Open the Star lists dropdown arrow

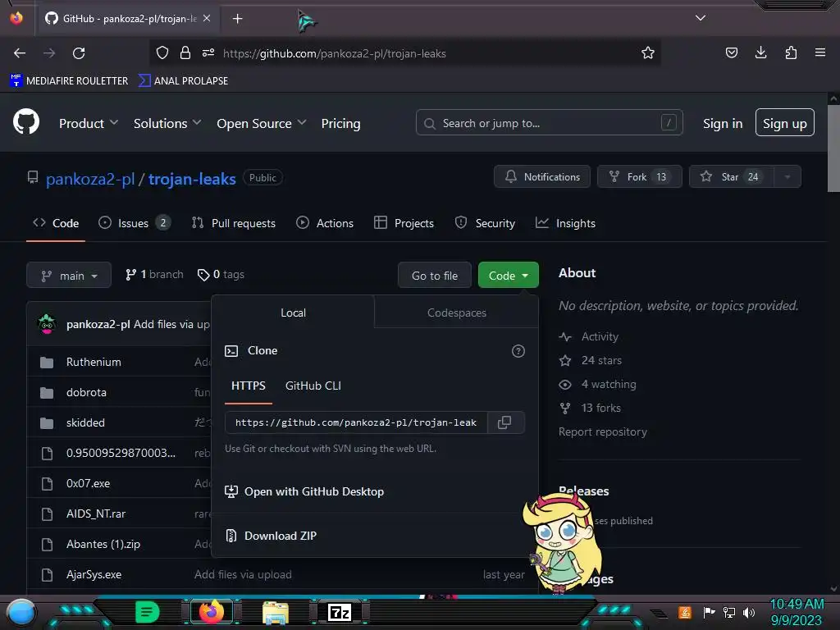point(787,177)
